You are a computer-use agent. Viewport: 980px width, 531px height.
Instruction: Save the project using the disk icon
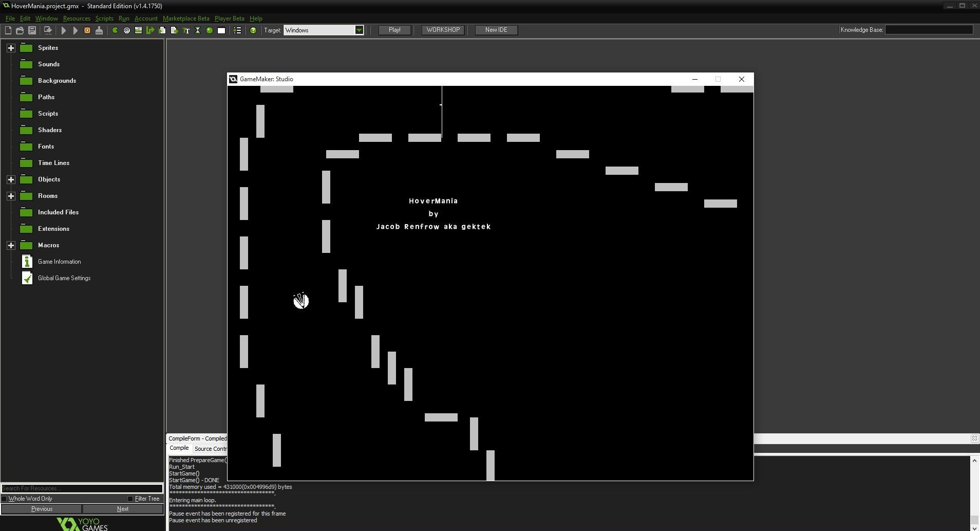coord(32,30)
